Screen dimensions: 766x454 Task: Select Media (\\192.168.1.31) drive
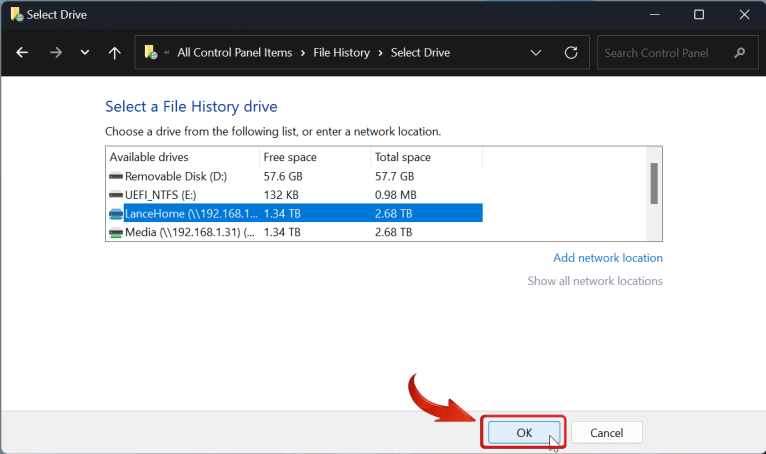(294, 232)
